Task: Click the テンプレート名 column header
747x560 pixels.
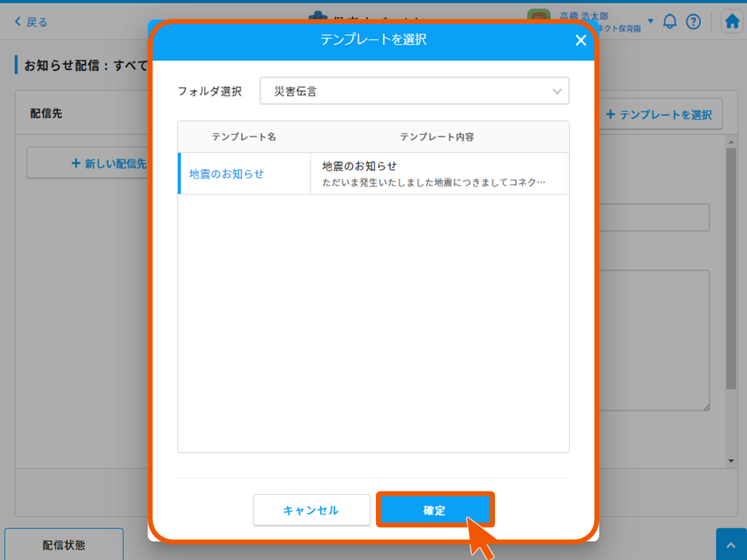Action: pyautogui.click(x=244, y=136)
